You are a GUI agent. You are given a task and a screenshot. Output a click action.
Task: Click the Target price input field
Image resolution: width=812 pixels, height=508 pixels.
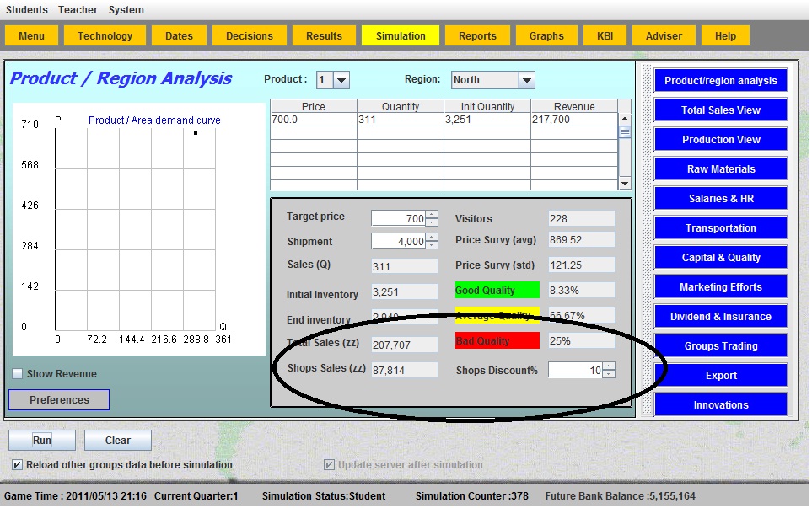(x=398, y=219)
